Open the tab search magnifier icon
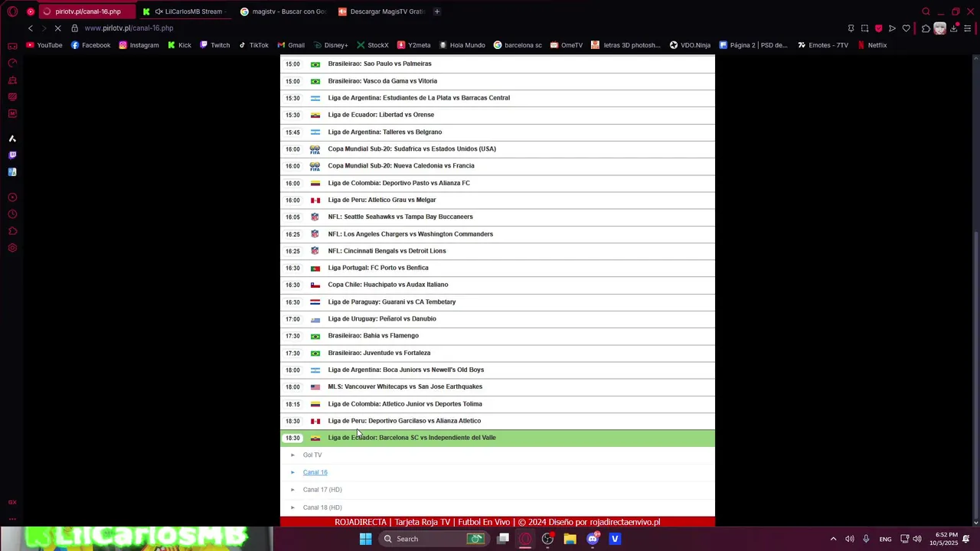 click(926, 11)
